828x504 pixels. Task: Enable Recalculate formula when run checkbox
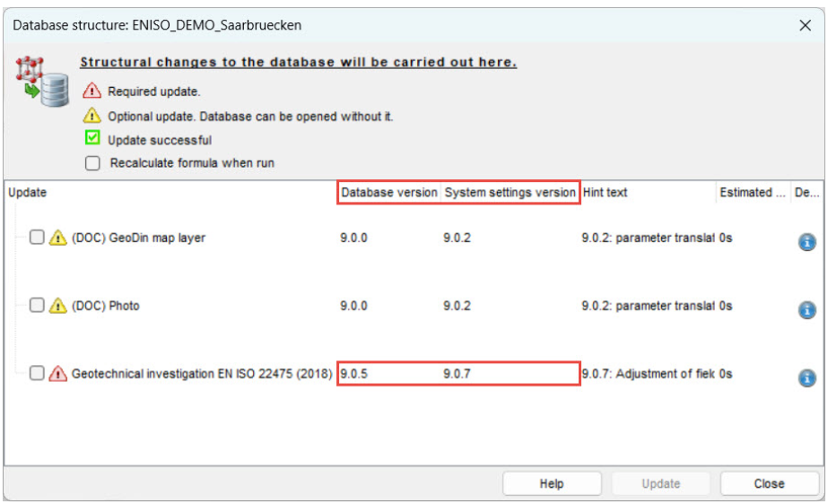coord(92,163)
